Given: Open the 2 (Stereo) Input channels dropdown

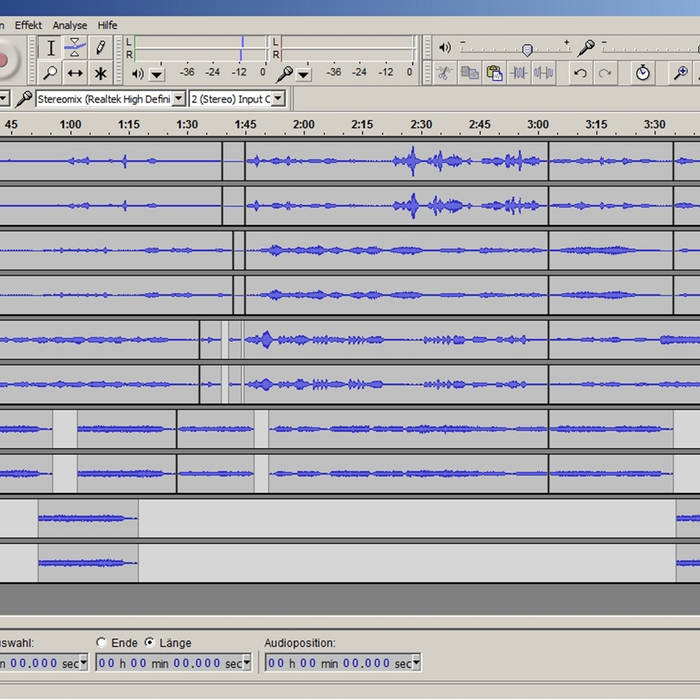Looking at the screenshot, I should coord(278,99).
